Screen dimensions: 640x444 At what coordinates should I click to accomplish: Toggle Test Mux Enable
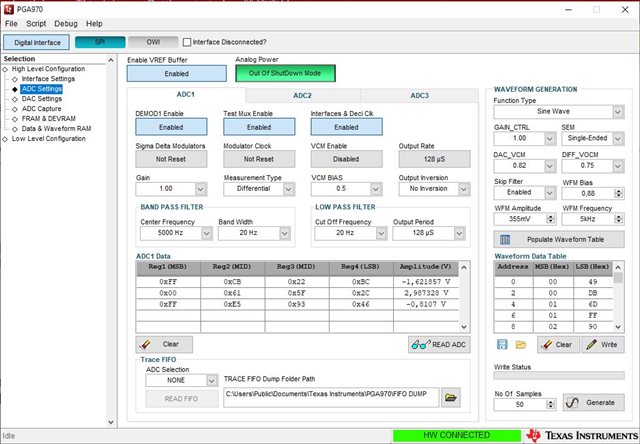pos(259,127)
